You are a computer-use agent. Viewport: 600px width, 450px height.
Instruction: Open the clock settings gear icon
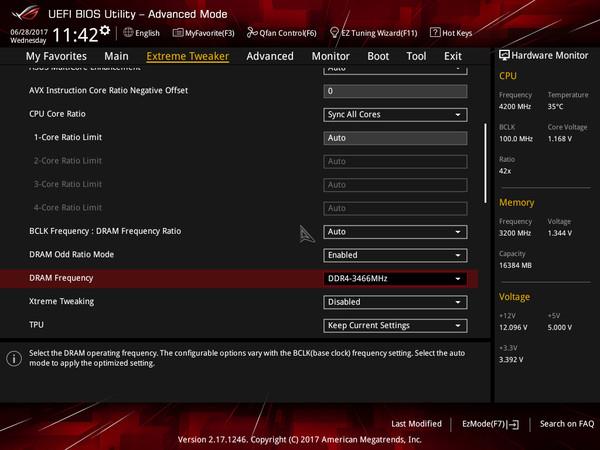(x=105, y=31)
